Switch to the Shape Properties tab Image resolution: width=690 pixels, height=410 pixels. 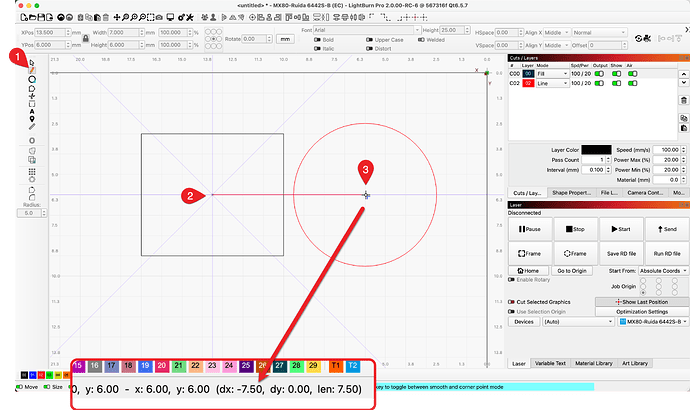572,193
